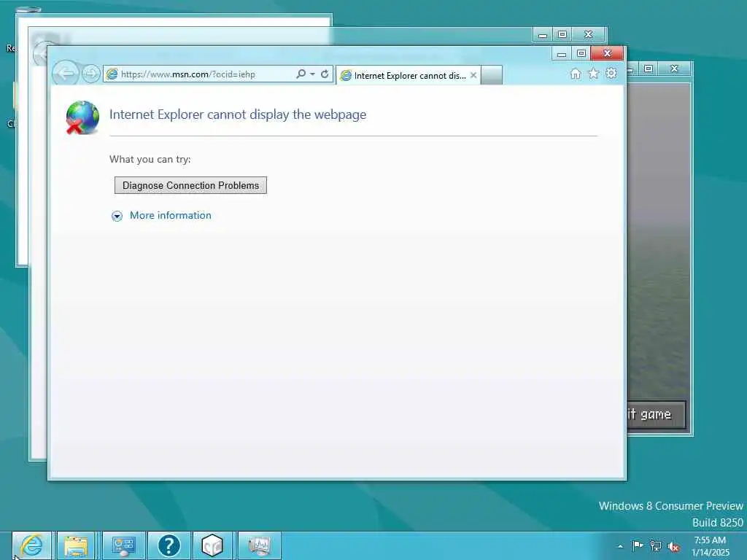
Task: Open the Tools gear menu
Action: (611, 73)
